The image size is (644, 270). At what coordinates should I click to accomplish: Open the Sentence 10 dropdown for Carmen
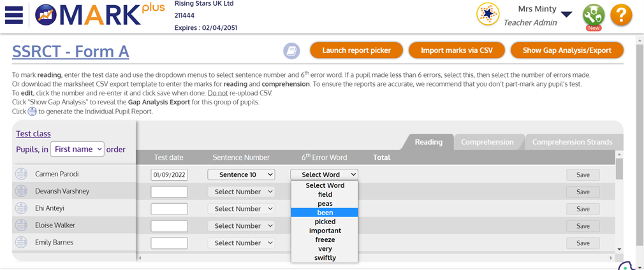[x=241, y=174]
